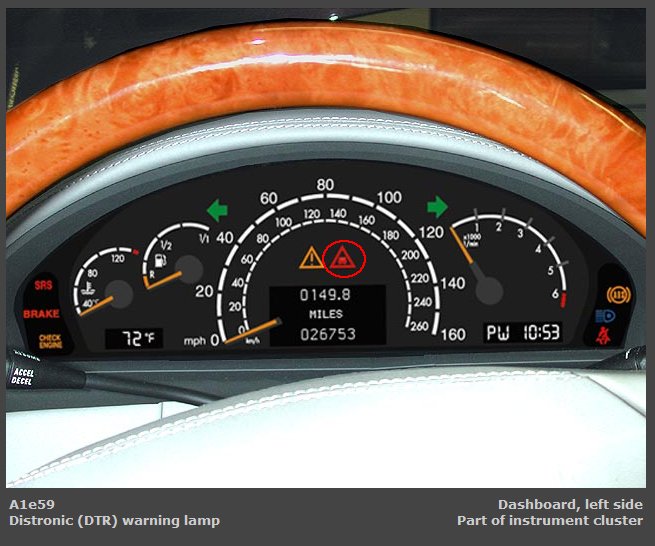The image size is (655, 546).
Task: Click the amber triangle warning lamp
Action: [311, 258]
